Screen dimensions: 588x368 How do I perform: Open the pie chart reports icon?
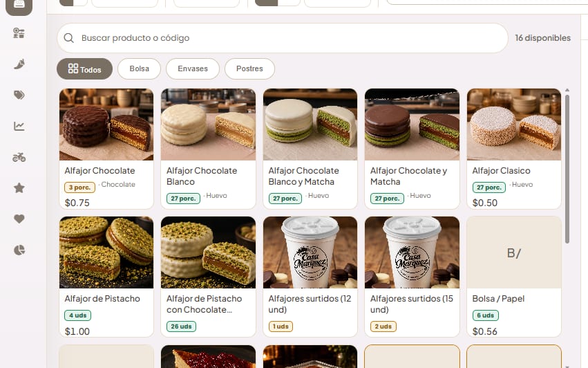19,250
